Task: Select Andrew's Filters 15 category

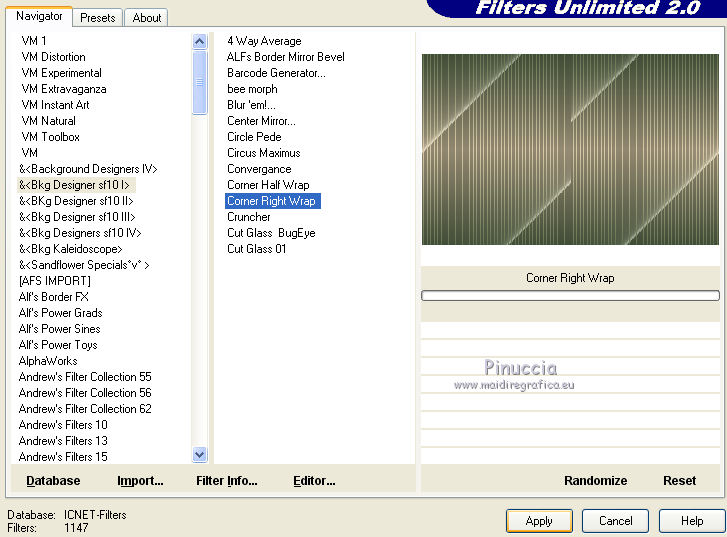Action: tap(63, 457)
